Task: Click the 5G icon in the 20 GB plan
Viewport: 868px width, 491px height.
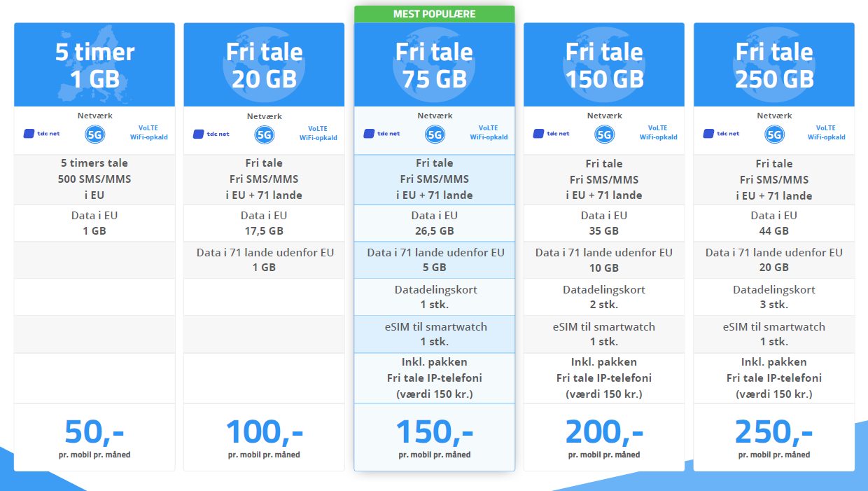Action: (x=264, y=134)
